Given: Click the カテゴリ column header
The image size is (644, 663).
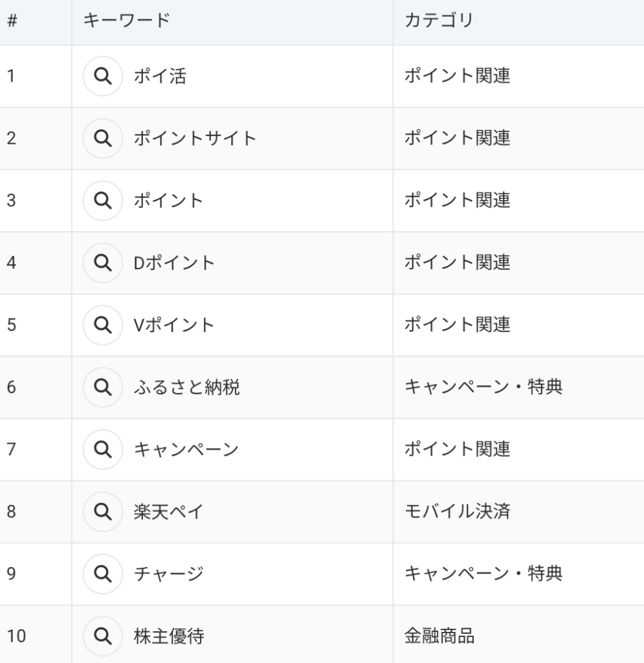Looking at the screenshot, I should [x=438, y=21].
